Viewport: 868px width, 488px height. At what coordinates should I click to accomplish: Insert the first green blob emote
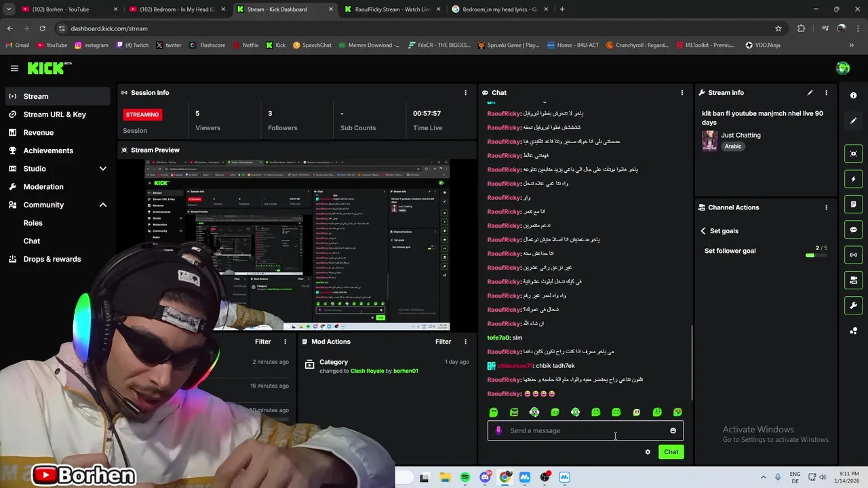[494, 412]
